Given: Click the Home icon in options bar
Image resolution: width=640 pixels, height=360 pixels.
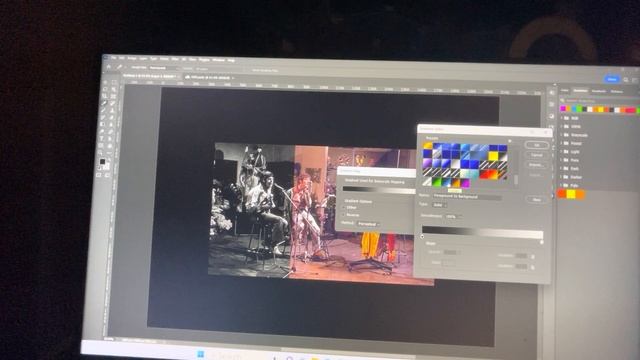Looking at the screenshot, I should 109,67.
